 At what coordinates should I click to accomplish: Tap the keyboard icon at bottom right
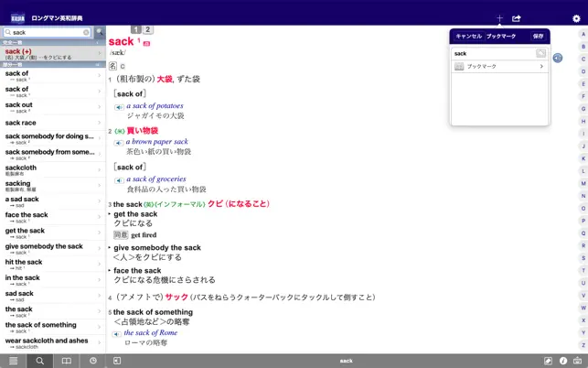coord(578,361)
